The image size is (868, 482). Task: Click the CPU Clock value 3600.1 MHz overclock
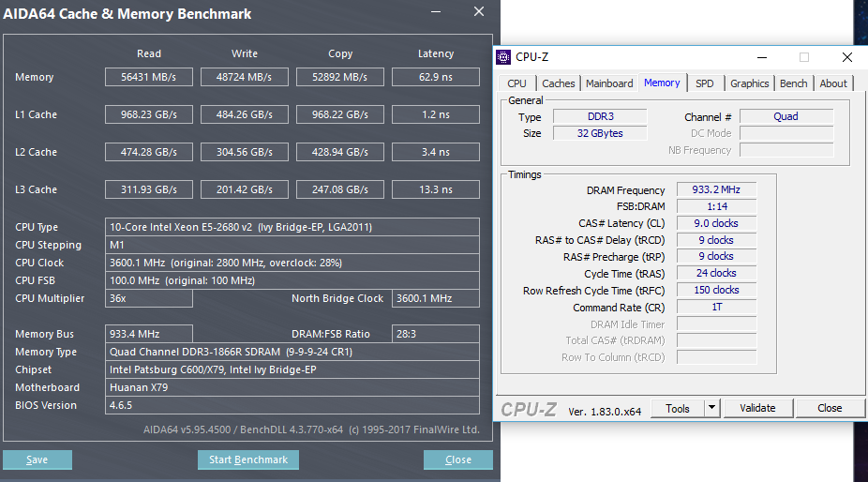click(292, 263)
